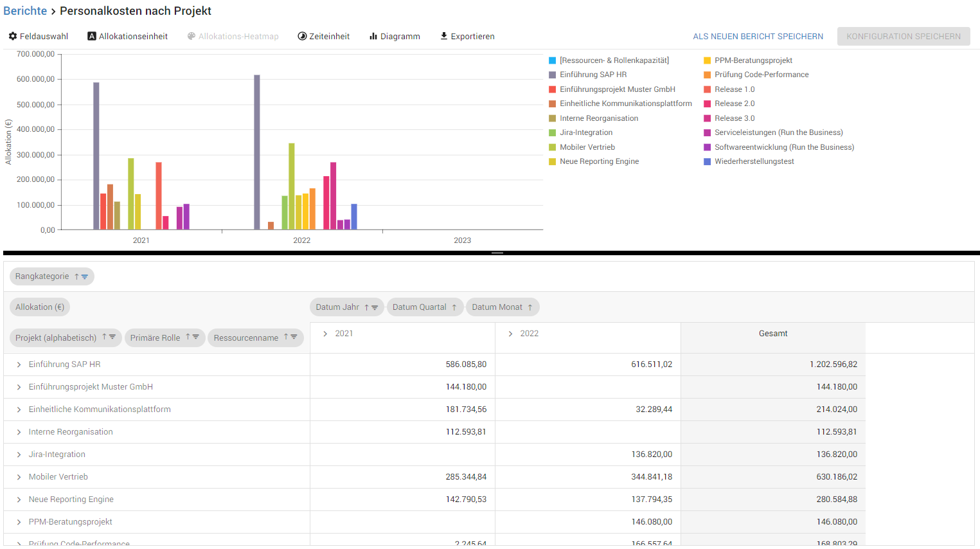
Task: Expand the 2022 column group
Action: pyautogui.click(x=511, y=334)
